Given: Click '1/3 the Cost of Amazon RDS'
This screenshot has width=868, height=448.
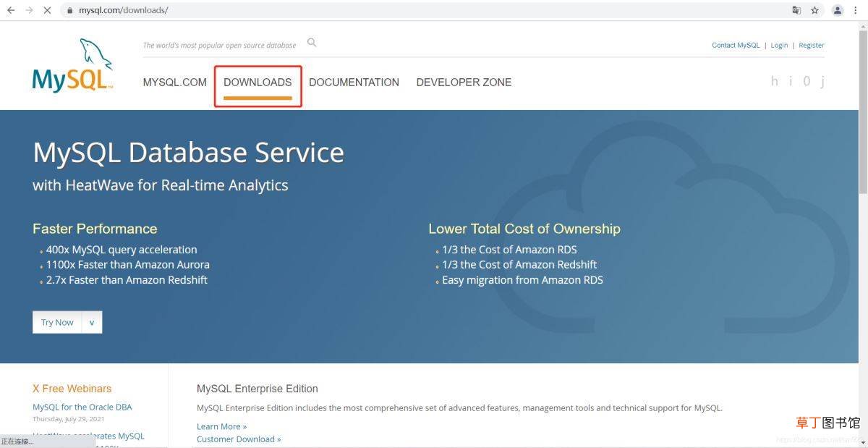Looking at the screenshot, I should (509, 250).
